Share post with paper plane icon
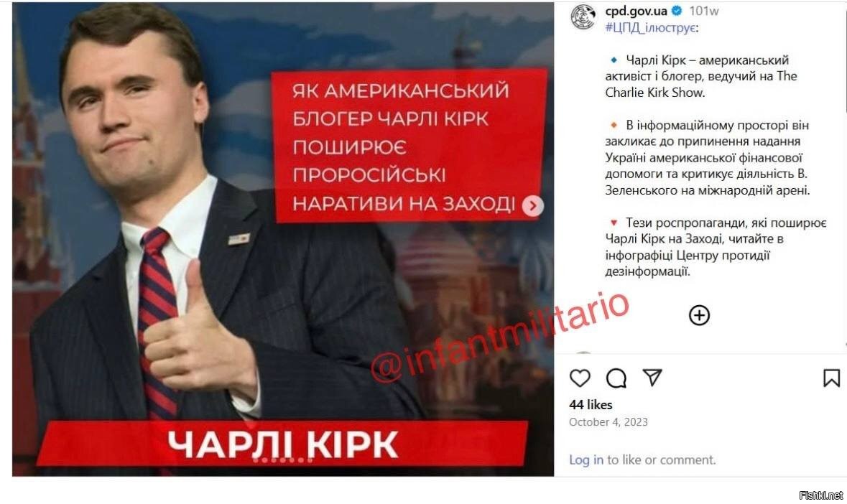The height and width of the screenshot is (504, 847). tap(652, 377)
